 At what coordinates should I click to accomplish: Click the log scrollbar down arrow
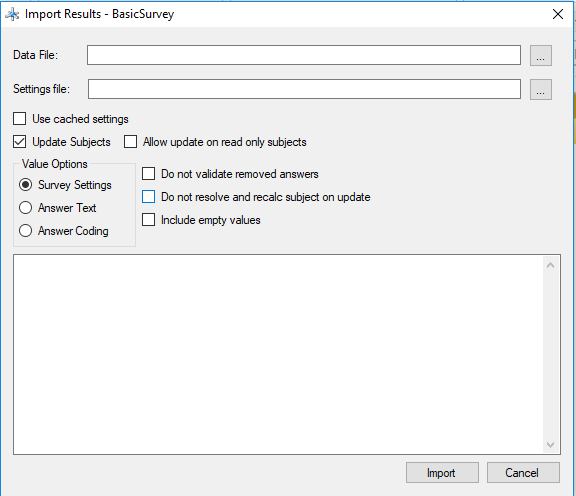(550, 445)
